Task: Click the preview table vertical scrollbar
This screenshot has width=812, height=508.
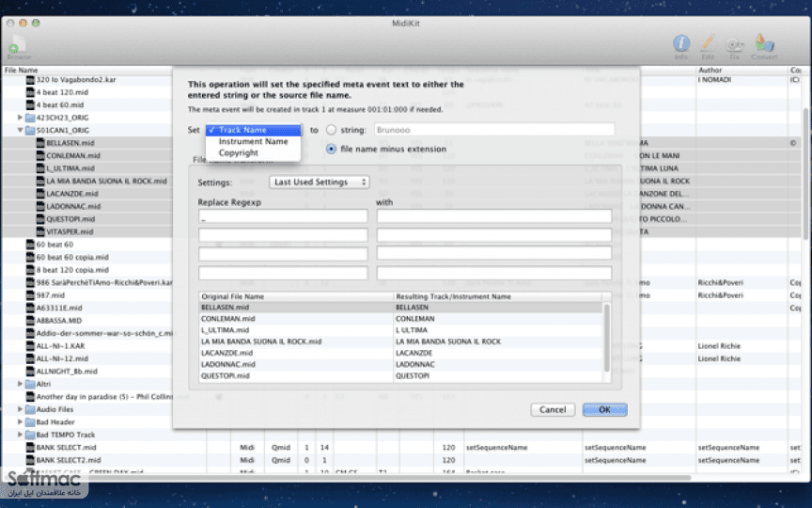Action: click(606, 338)
